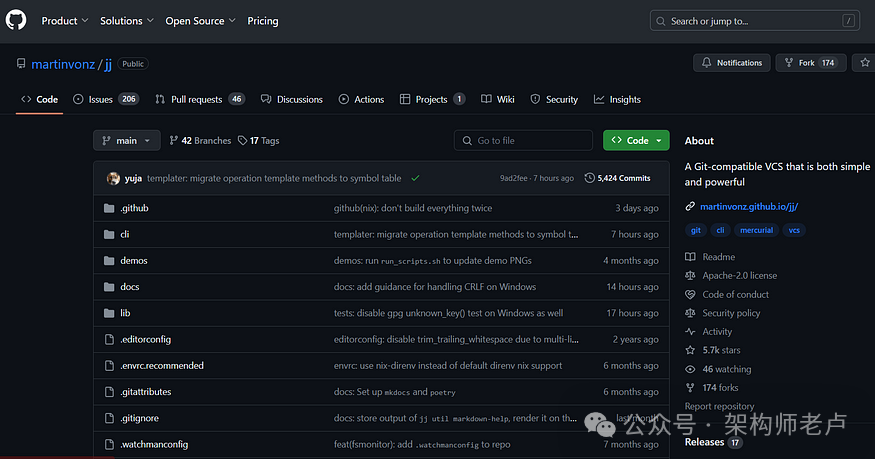
Task: Open the .github folder
Action: point(134,208)
